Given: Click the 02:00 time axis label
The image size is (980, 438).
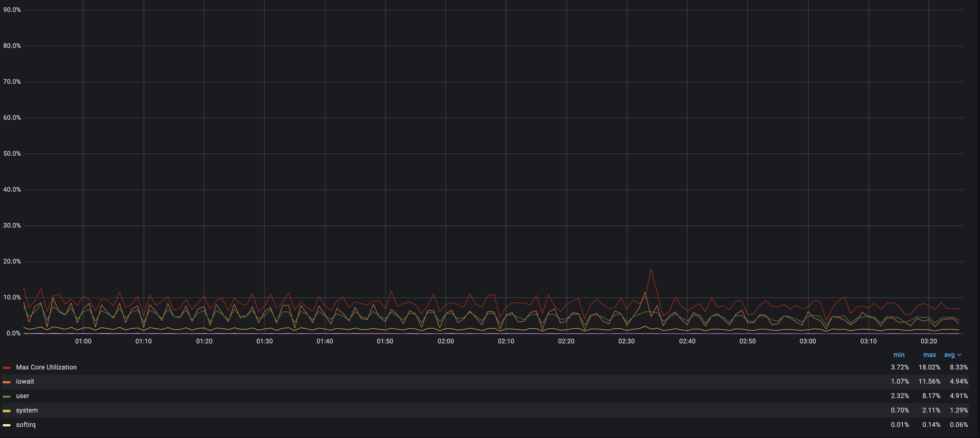Looking at the screenshot, I should coord(445,341).
